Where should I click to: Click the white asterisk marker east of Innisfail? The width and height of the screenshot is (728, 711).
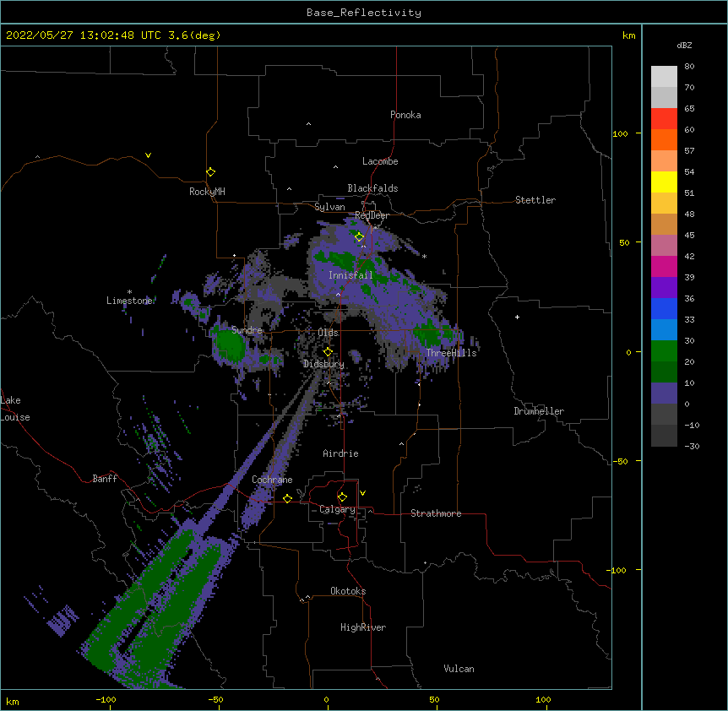click(x=424, y=256)
